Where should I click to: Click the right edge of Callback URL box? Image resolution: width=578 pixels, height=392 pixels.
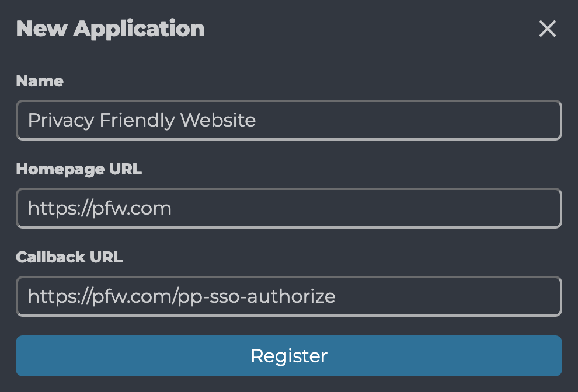(x=556, y=296)
